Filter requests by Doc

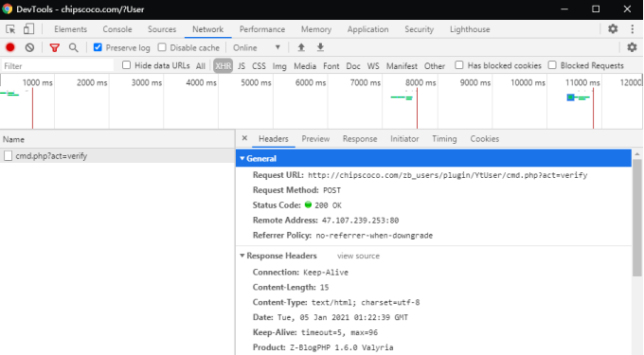click(353, 65)
